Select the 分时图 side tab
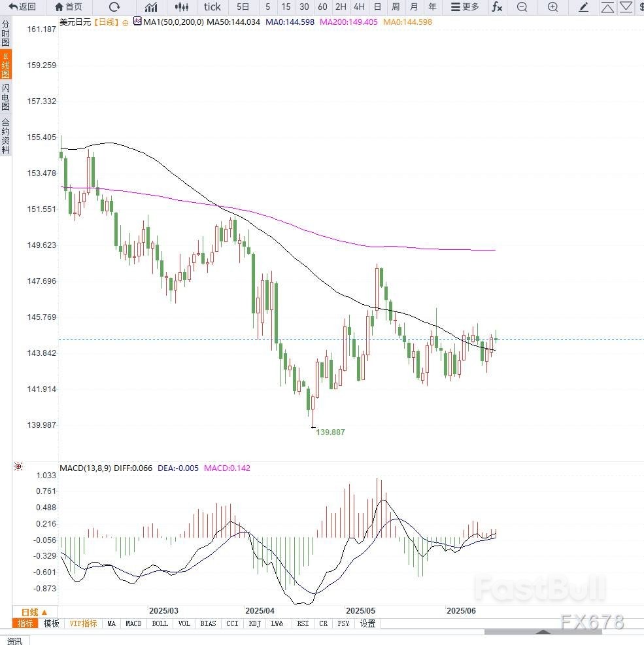This screenshot has height=645, width=644. click(6, 33)
